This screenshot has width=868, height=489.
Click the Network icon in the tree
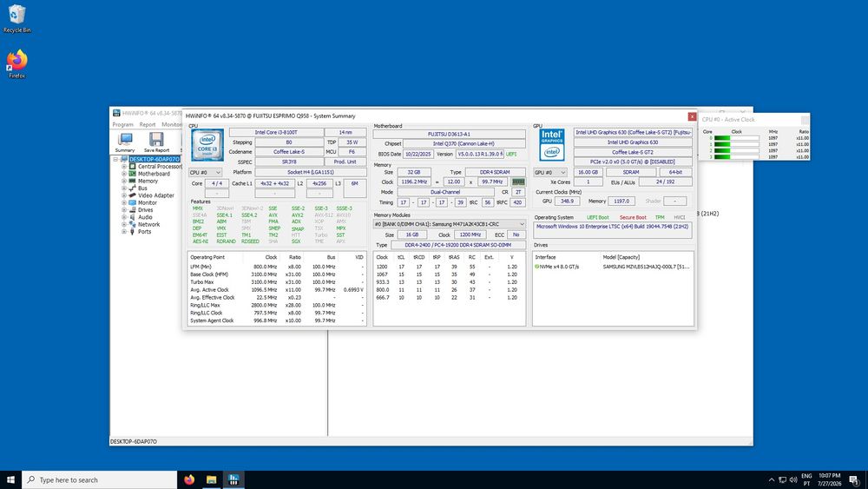click(x=132, y=224)
